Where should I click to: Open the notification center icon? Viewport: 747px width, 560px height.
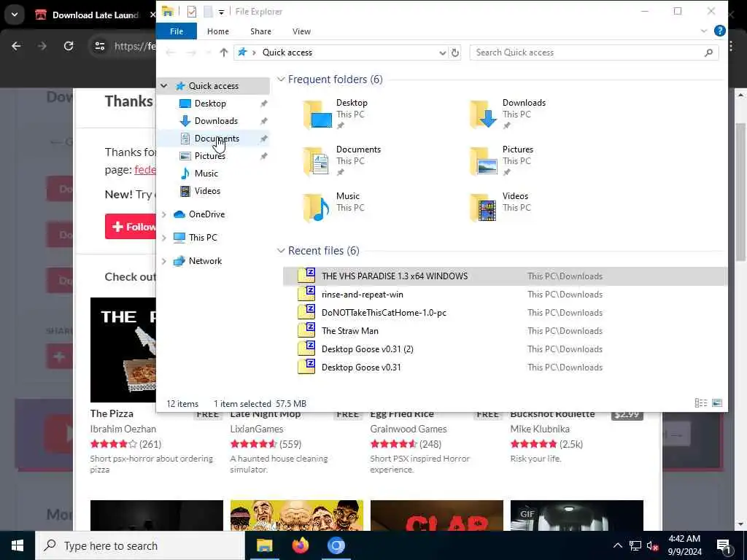click(x=724, y=546)
